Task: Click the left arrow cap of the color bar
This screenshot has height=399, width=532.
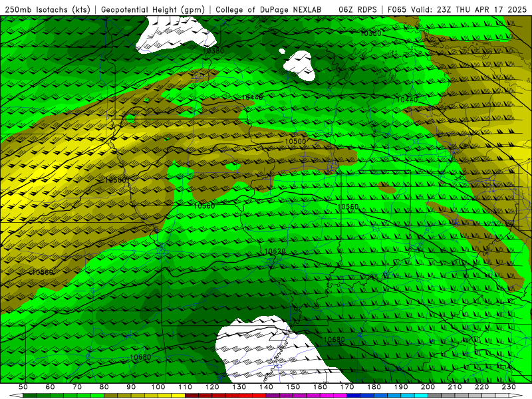Action: click(x=16, y=396)
